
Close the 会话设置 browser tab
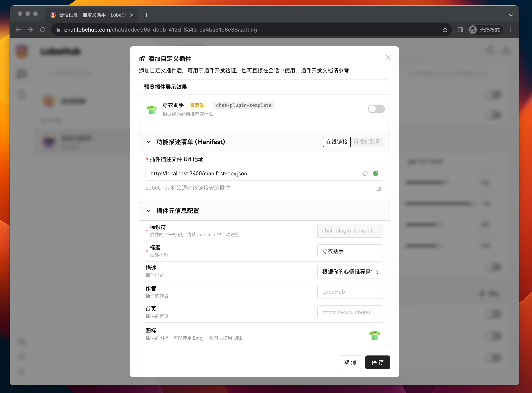[131, 15]
